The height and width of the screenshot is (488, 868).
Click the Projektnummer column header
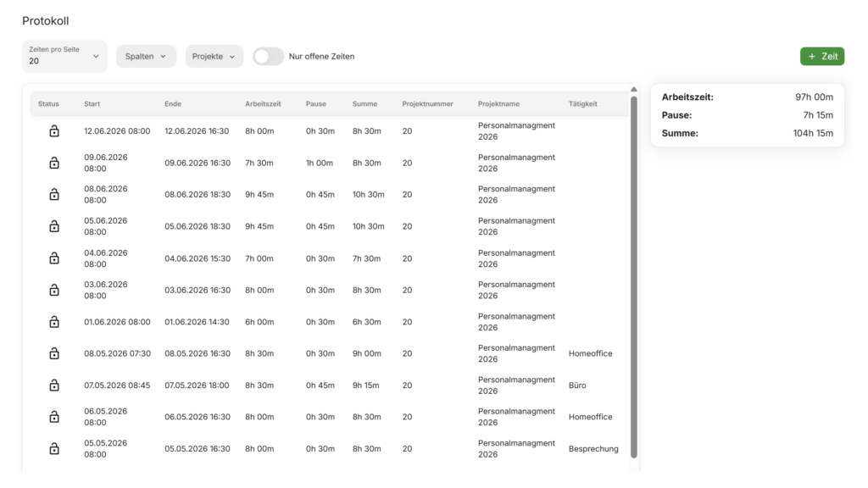[x=427, y=104]
